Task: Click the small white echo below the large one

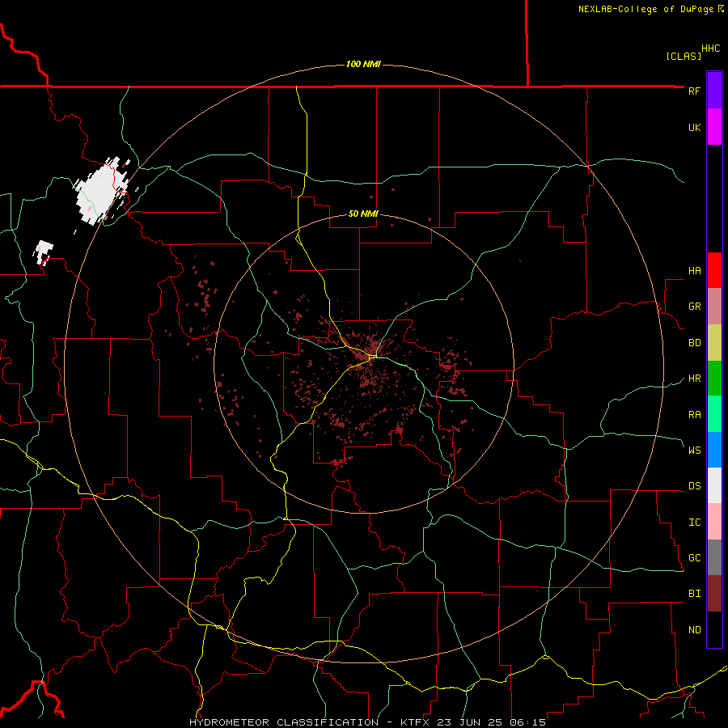Action: coord(44,252)
